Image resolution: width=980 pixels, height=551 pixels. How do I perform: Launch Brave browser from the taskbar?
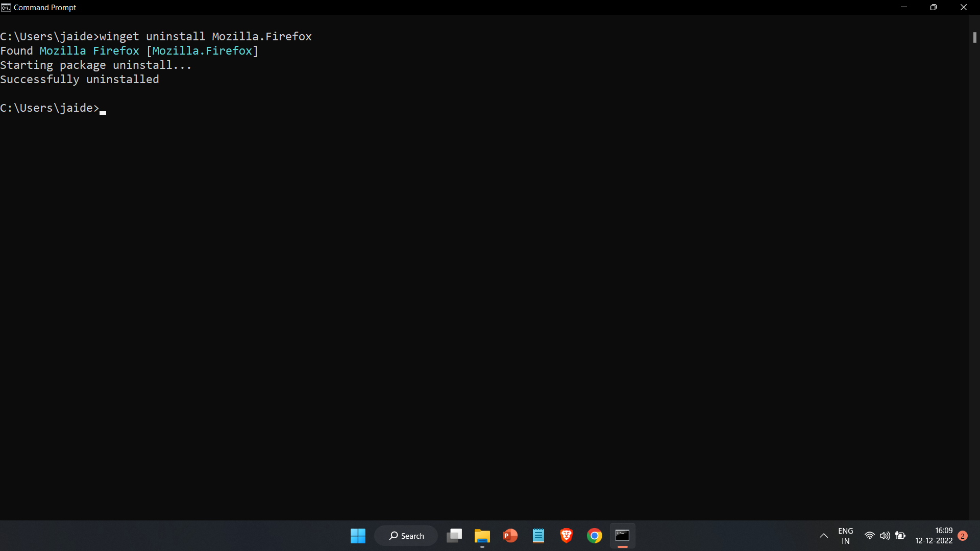(567, 536)
